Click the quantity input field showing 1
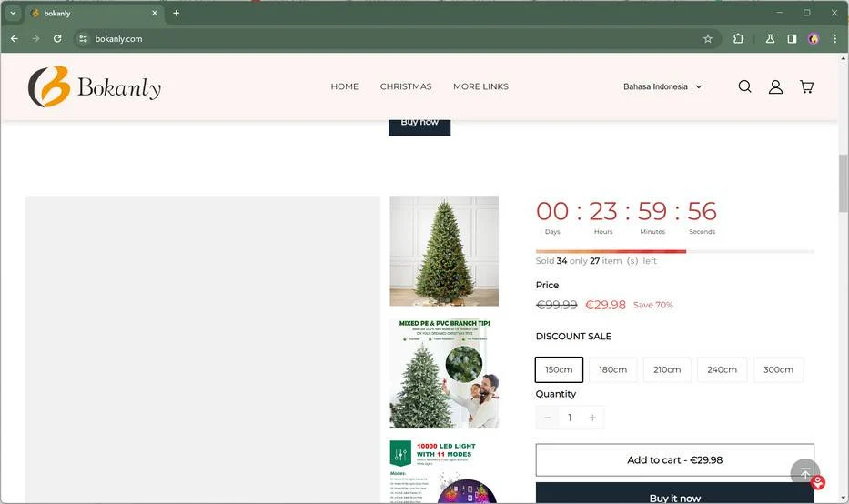This screenshot has width=849, height=504. [570, 418]
